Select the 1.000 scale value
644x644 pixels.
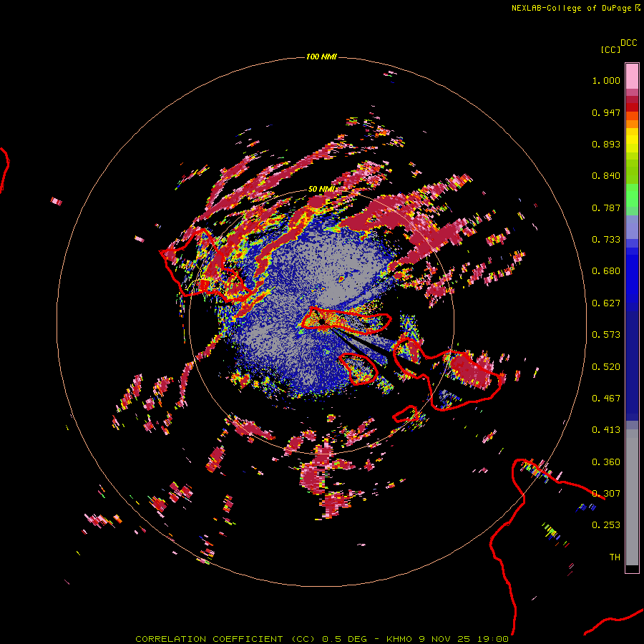(606, 80)
